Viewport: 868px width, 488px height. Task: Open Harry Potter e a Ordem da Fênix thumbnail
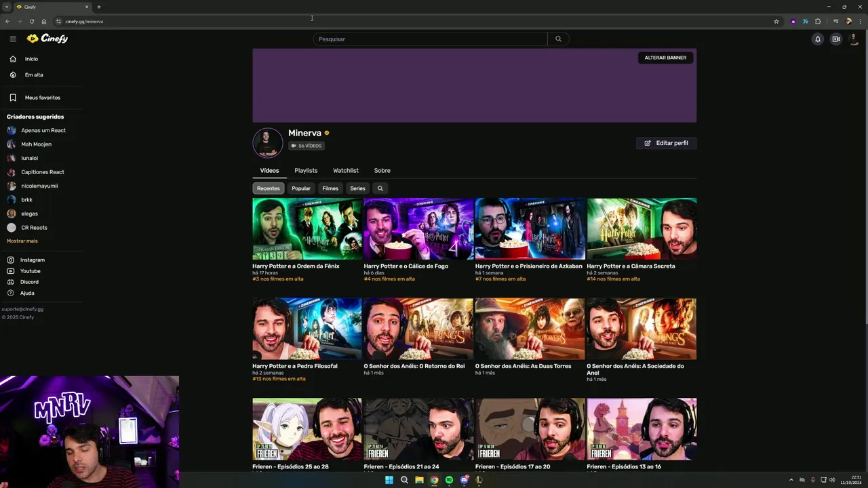coord(307,228)
